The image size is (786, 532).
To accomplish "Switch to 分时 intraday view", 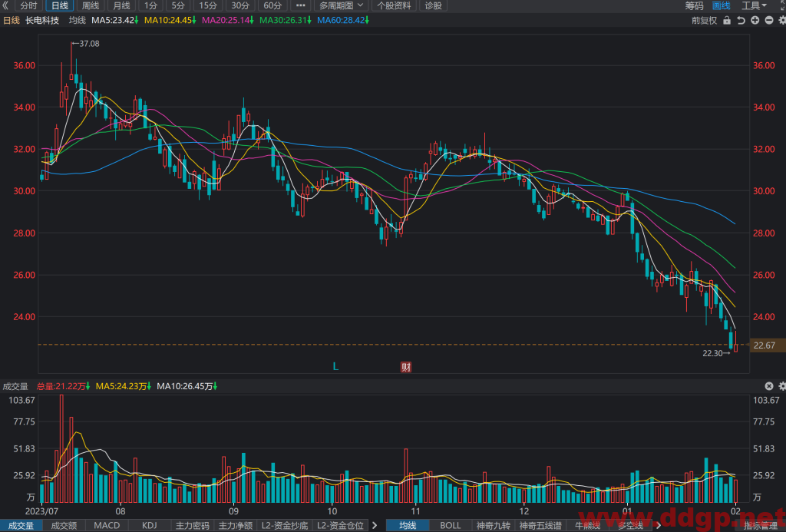I will [x=29, y=5].
